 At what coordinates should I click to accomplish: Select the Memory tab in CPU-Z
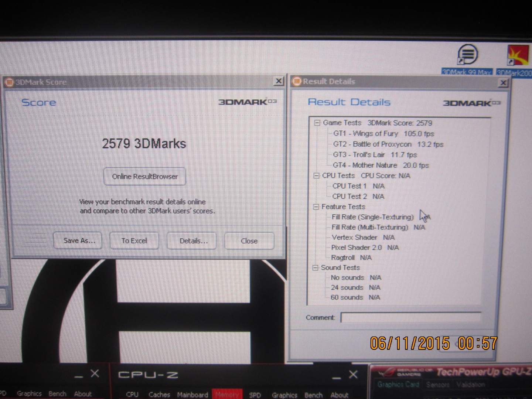(227, 394)
